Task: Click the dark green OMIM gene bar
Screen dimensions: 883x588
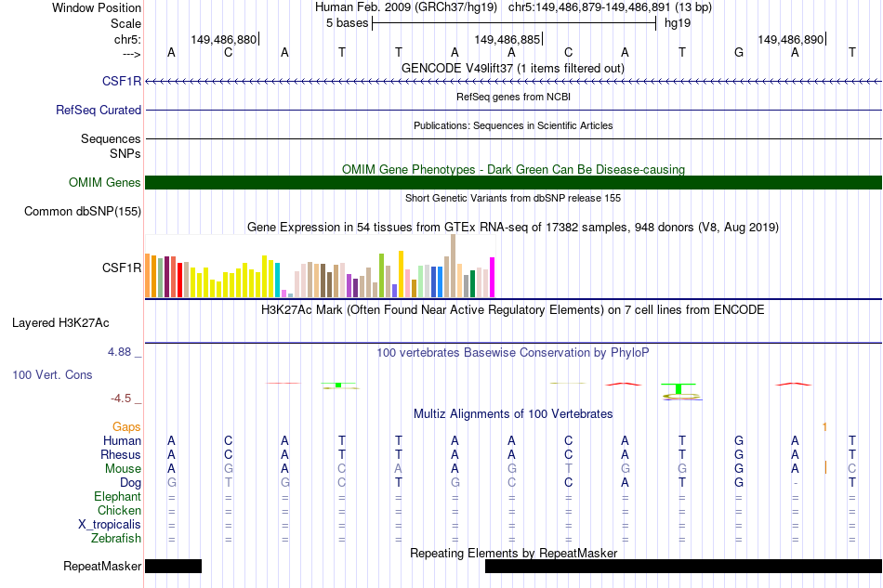Action: pyautogui.click(x=514, y=182)
